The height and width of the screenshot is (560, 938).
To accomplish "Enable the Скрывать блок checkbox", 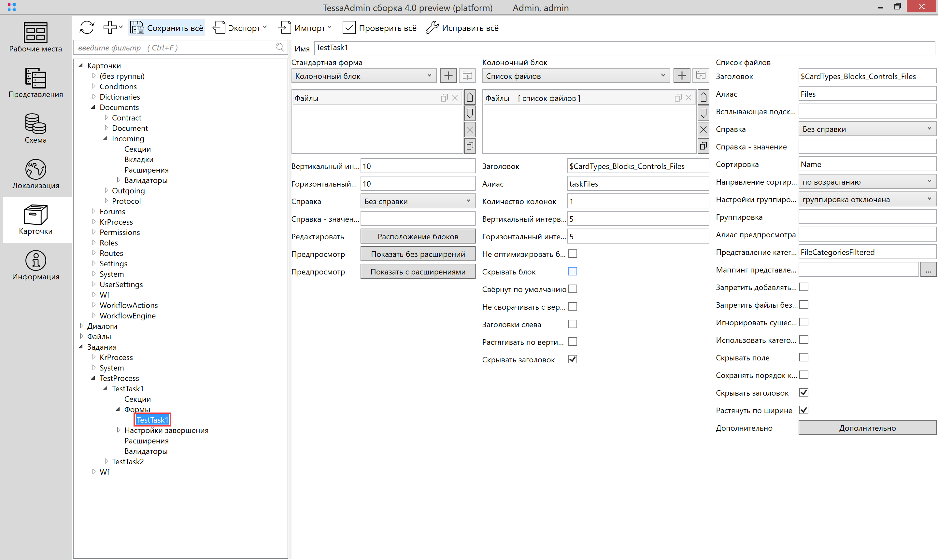I will [572, 272].
